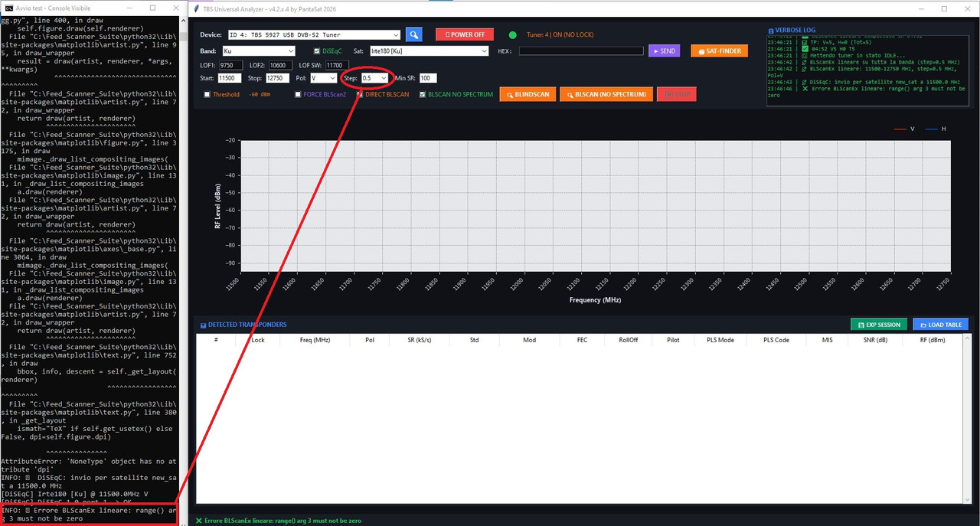Toggle the DiSEqC checkbox
Image resolution: width=980 pixels, height=526 pixels.
point(317,51)
